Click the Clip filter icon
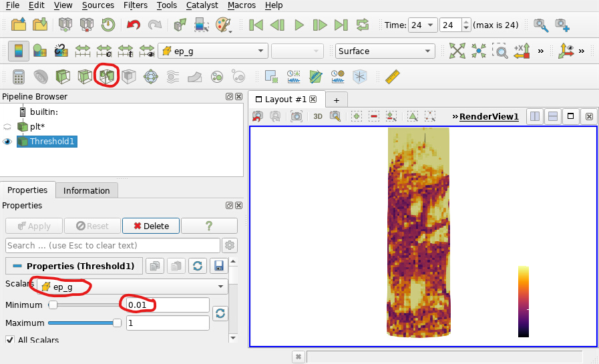 [x=63, y=76]
